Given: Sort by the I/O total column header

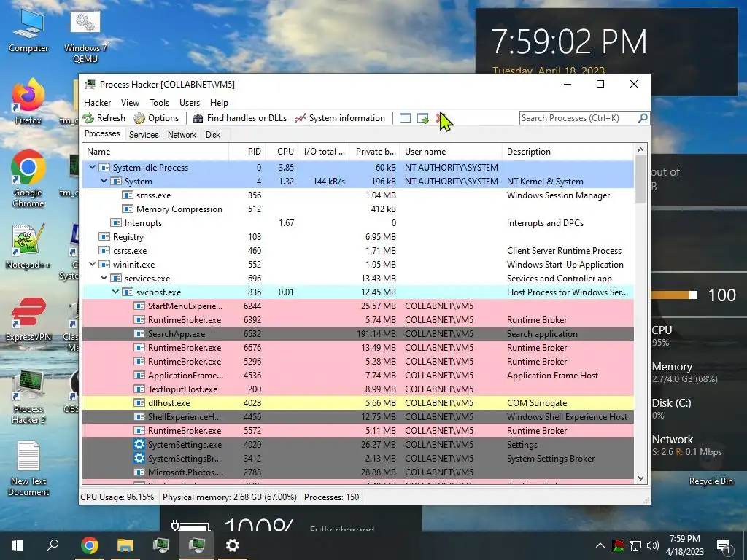Looking at the screenshot, I should tap(324, 152).
